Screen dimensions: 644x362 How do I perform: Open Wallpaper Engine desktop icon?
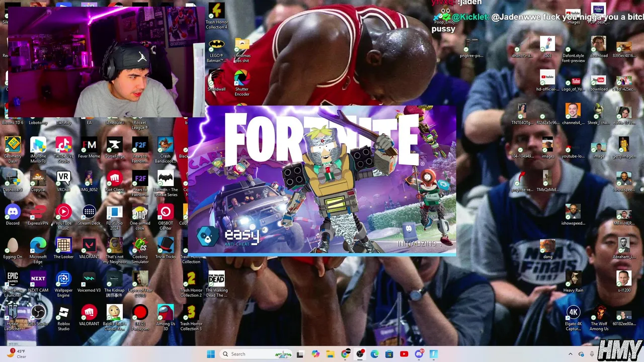click(63, 284)
